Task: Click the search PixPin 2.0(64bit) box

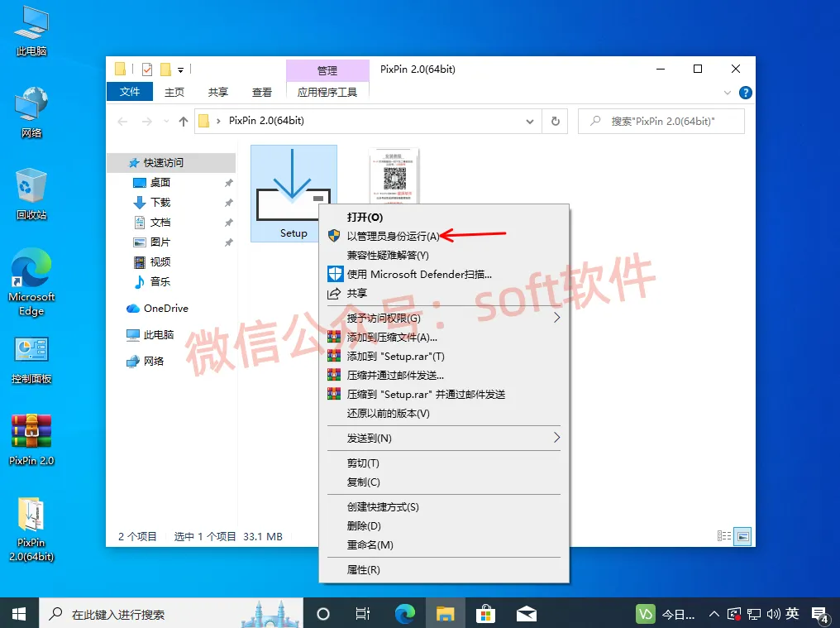Action: click(661, 121)
